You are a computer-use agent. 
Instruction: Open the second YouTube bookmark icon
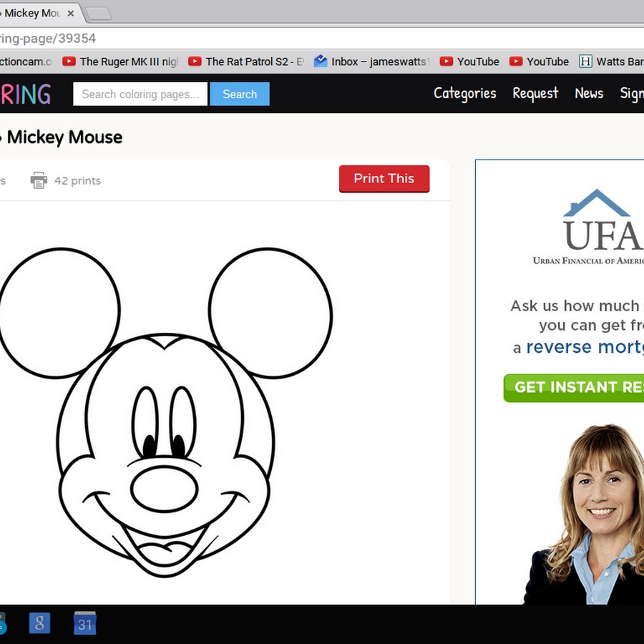(516, 62)
